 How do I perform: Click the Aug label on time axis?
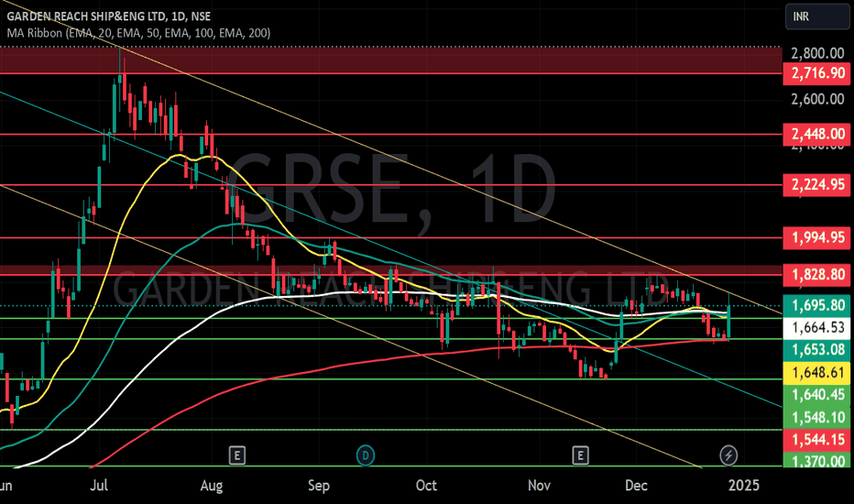212,485
